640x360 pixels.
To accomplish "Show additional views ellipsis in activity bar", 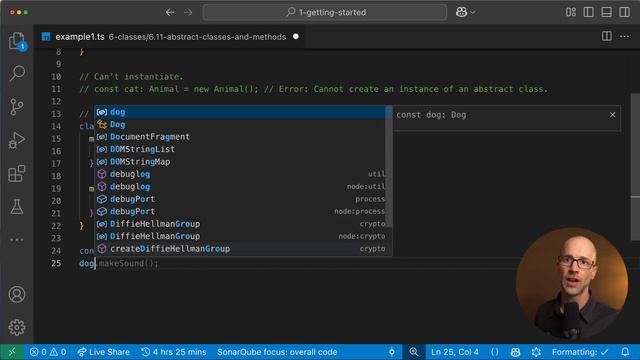I will tap(17, 240).
